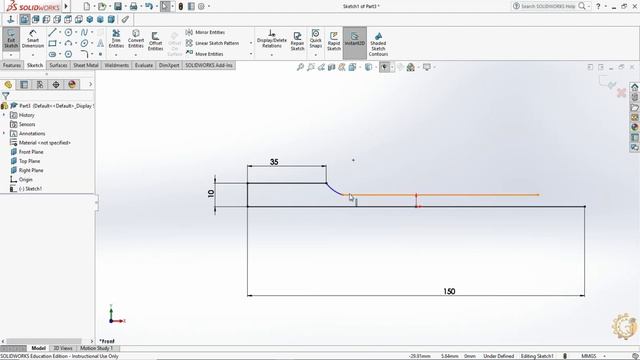Screen dimensions: 640x360
Task: Click Offset Entities tool
Action: (x=156, y=41)
